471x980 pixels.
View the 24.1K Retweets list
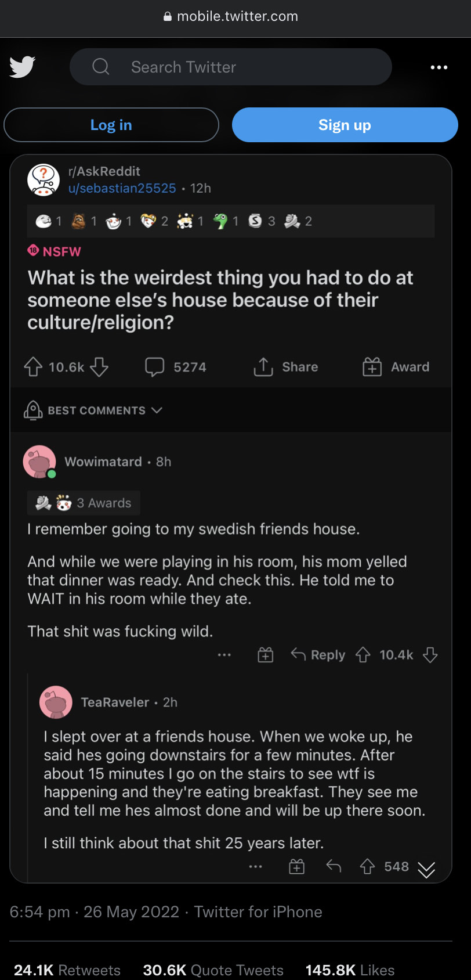67,970
